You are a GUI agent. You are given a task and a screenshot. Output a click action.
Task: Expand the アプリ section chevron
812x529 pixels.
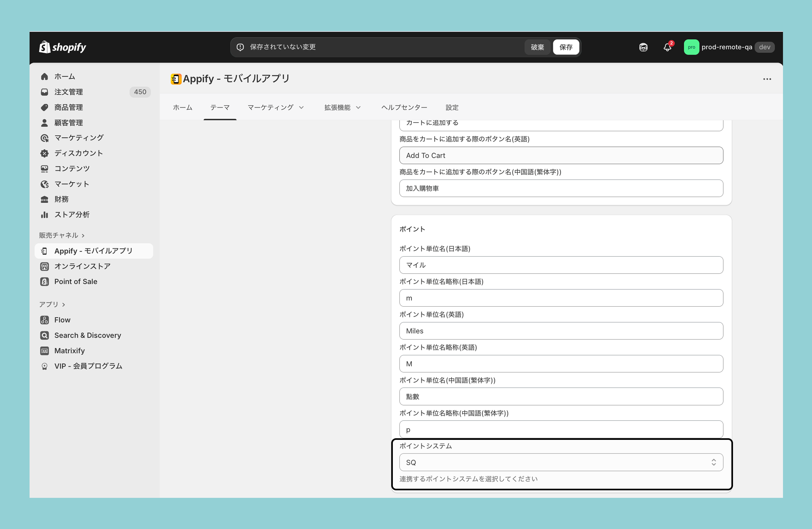pyautogui.click(x=63, y=304)
